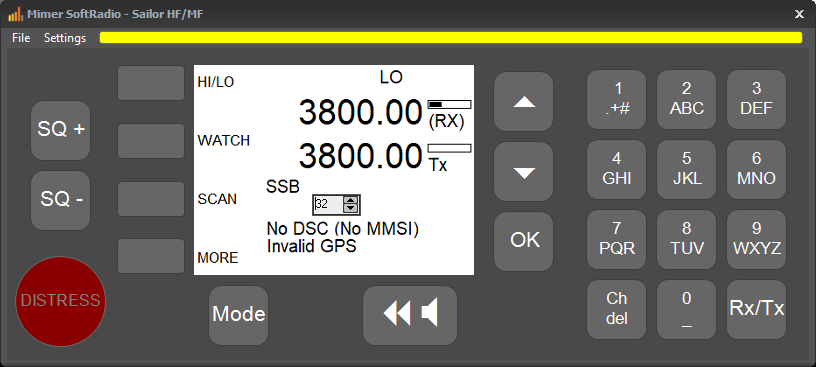The image size is (816, 367).
Task: Click the No DSC (No MMSI) message
Action: (x=342, y=229)
